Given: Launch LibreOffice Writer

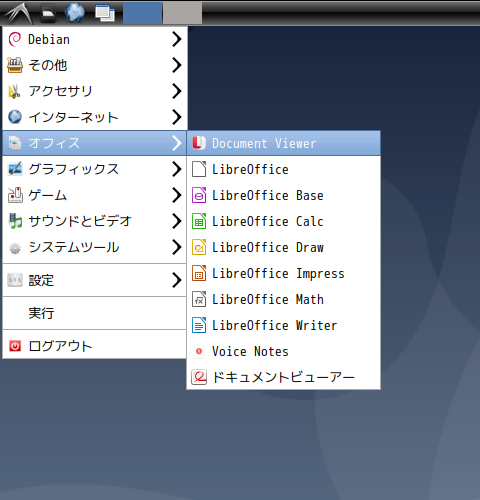Looking at the screenshot, I should [x=284, y=325].
